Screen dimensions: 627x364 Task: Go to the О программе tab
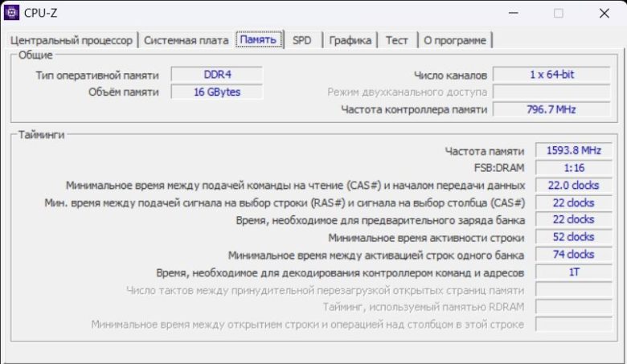(x=455, y=40)
